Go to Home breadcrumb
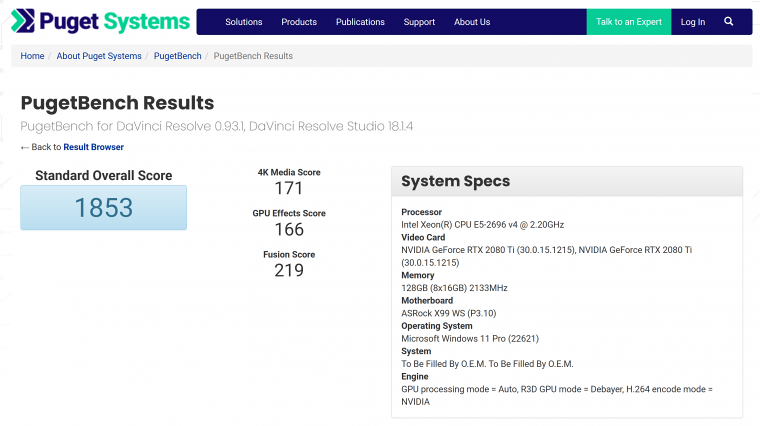The image size is (760, 426). point(32,56)
